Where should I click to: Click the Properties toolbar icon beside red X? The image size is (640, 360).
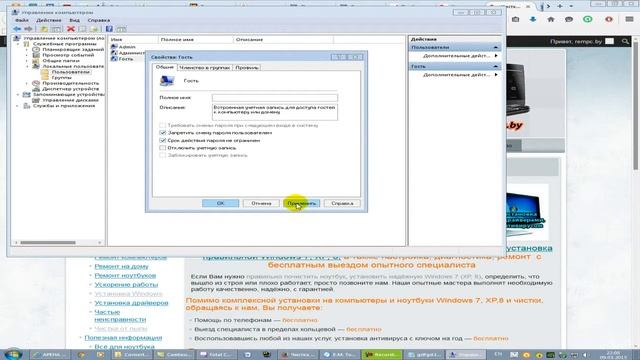(x=82, y=29)
